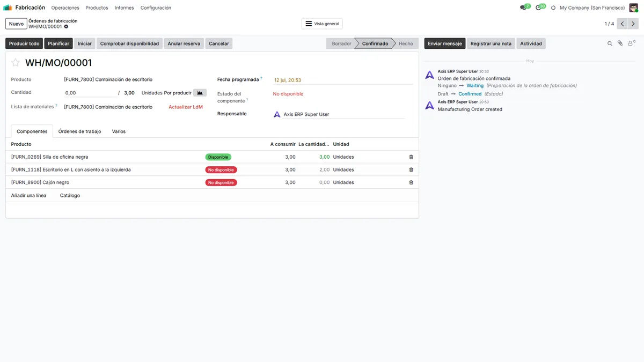Image resolution: width=644 pixels, height=362 pixels.
Task: Delete the Cajón negro component line
Action: (411, 182)
